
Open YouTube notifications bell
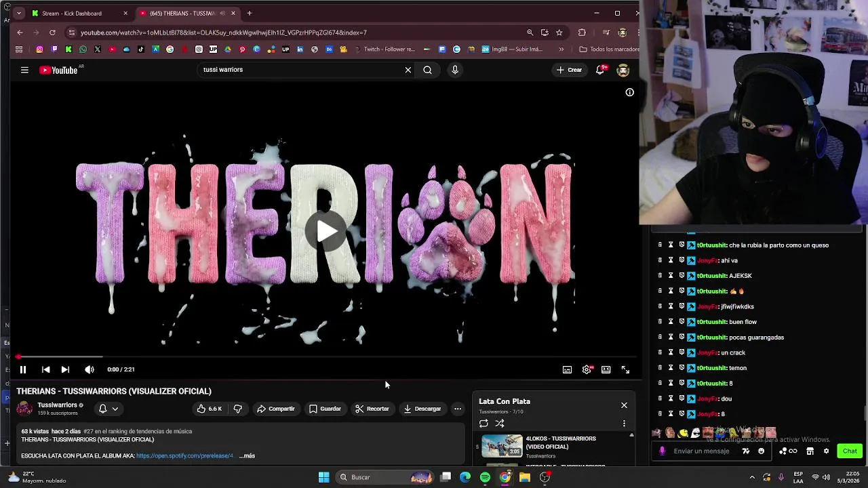point(600,70)
